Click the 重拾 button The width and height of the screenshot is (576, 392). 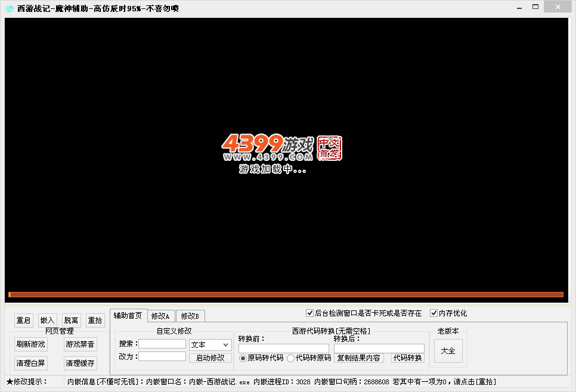pos(95,321)
